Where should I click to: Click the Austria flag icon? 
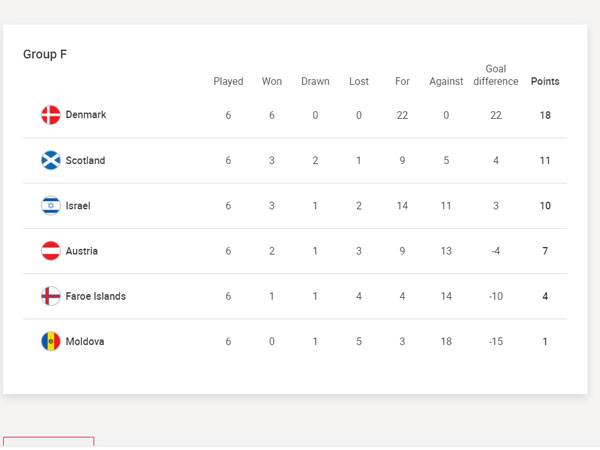(51, 251)
